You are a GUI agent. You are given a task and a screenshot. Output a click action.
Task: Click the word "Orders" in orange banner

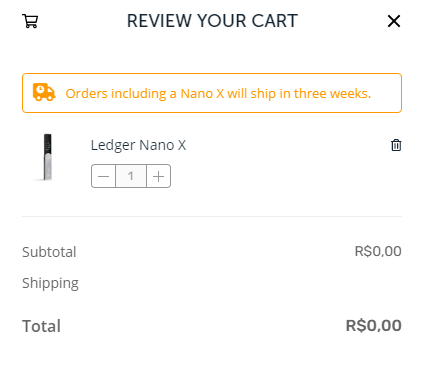87,93
